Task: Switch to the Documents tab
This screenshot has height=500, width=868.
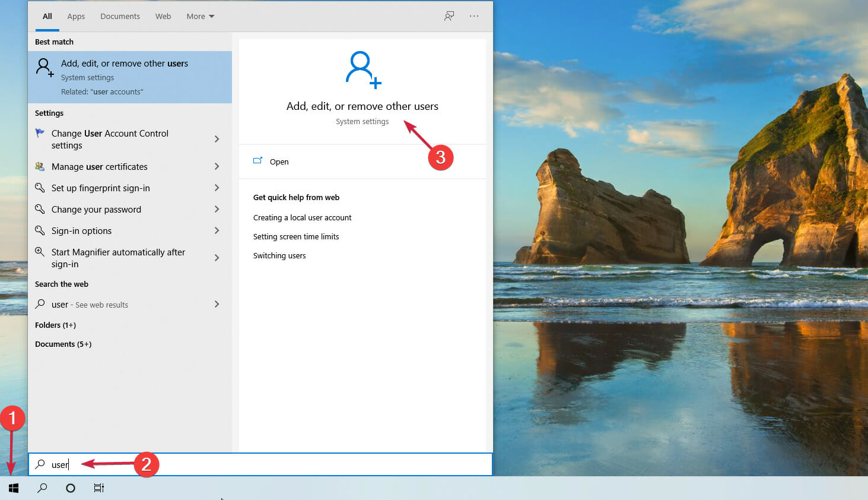Action: click(120, 16)
